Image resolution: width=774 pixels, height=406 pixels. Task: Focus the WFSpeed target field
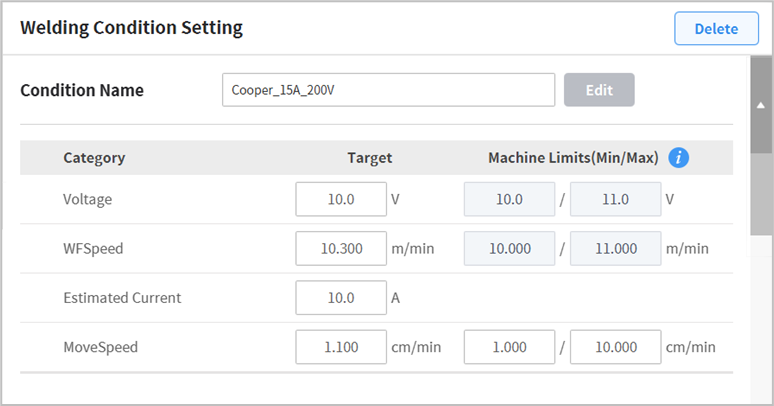[x=341, y=248]
